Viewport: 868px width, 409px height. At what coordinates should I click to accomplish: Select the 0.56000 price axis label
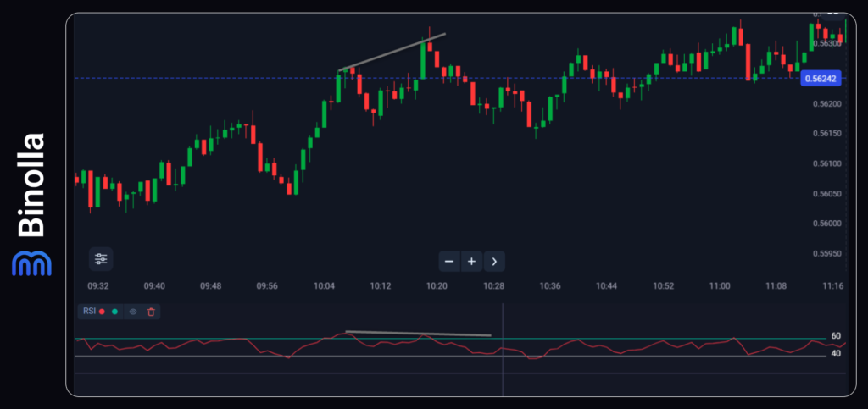click(x=826, y=224)
